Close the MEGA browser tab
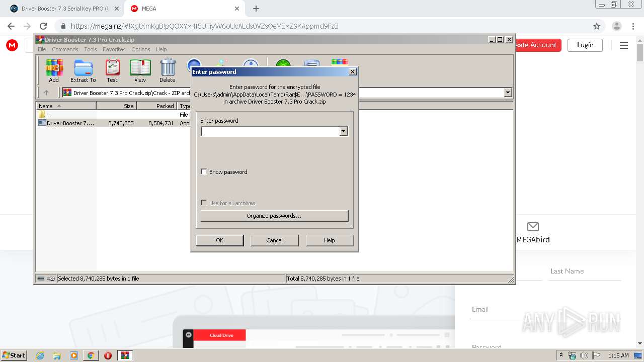Viewport: 644px width, 362px height. pyautogui.click(x=237, y=9)
